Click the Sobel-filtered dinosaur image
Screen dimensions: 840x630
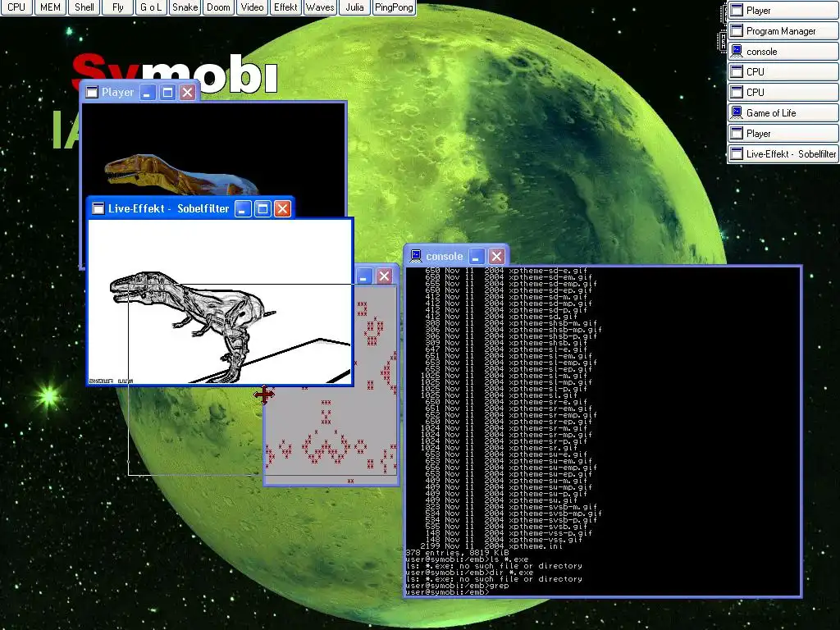(x=220, y=302)
